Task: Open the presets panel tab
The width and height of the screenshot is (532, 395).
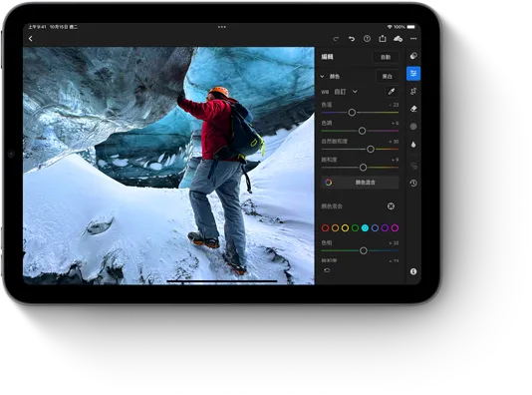Action: [413, 56]
